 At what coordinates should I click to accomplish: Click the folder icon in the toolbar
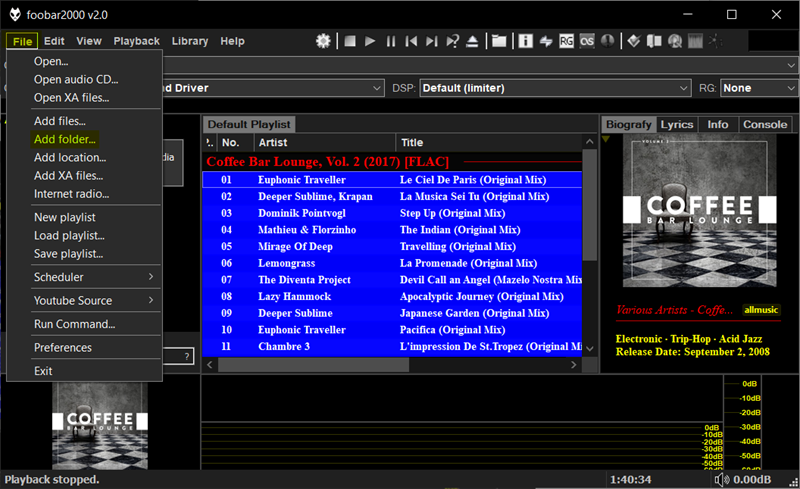click(x=499, y=41)
